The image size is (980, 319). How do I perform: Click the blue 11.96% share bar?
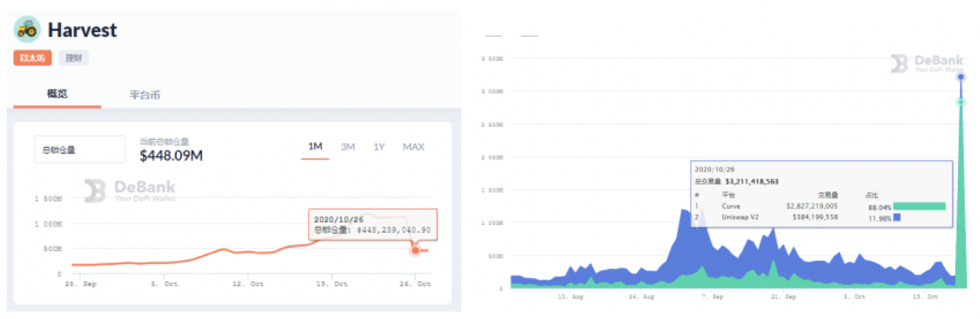point(897,218)
